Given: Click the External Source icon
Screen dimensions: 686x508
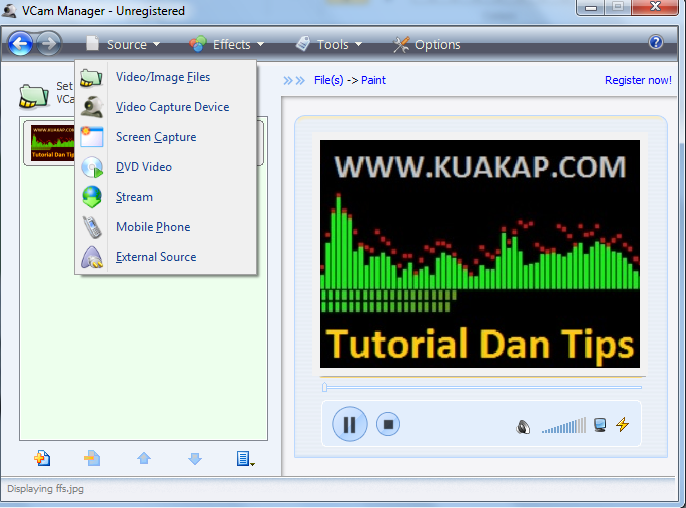Looking at the screenshot, I should tap(92, 257).
